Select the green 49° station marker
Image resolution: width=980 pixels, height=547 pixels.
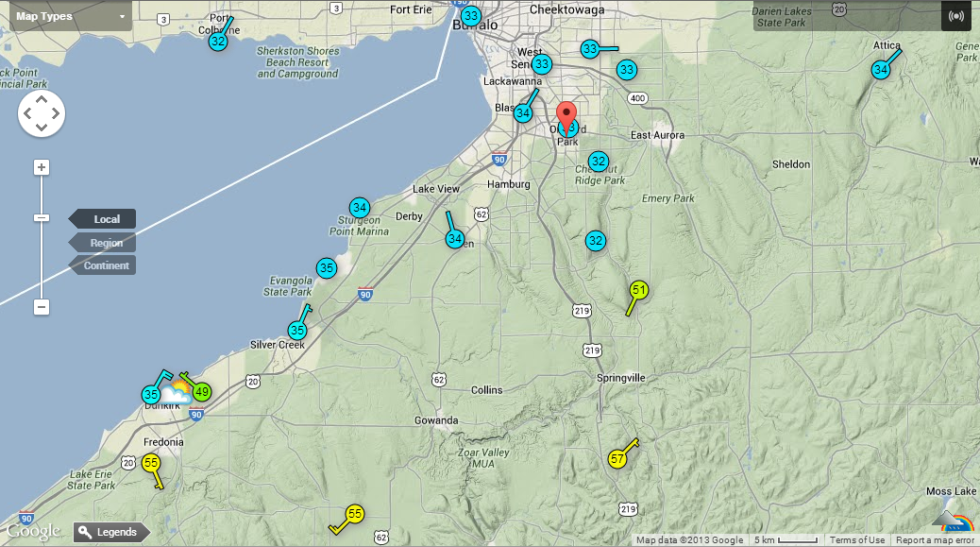pyautogui.click(x=201, y=392)
